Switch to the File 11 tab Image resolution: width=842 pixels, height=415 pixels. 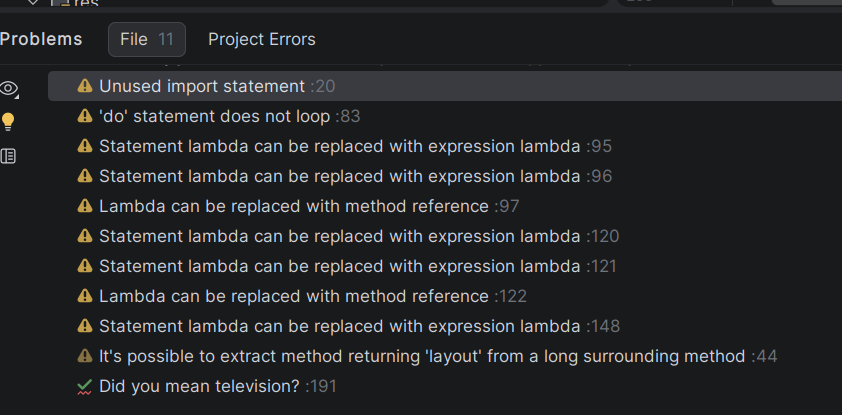(x=146, y=40)
